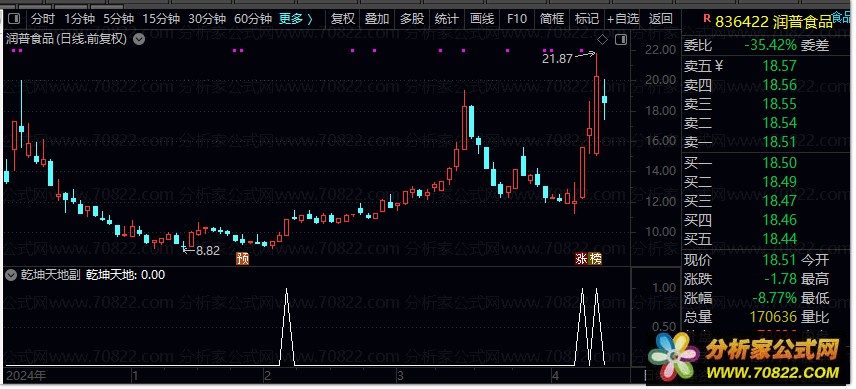The image size is (856, 389).
Task: Click the orange 预 earnings forecast marker
Action: [x=242, y=259]
